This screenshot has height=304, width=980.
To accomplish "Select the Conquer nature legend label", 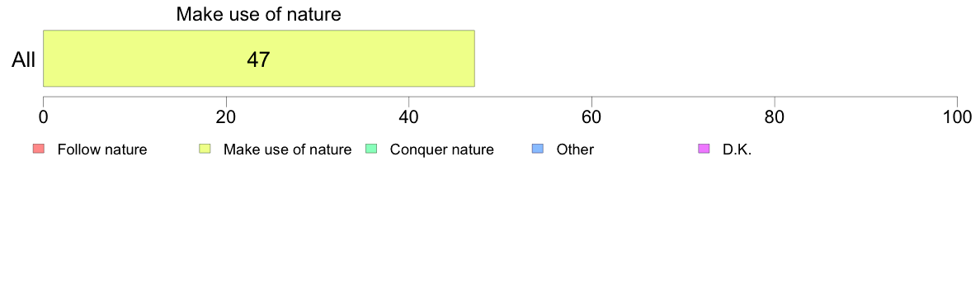I will (442, 150).
